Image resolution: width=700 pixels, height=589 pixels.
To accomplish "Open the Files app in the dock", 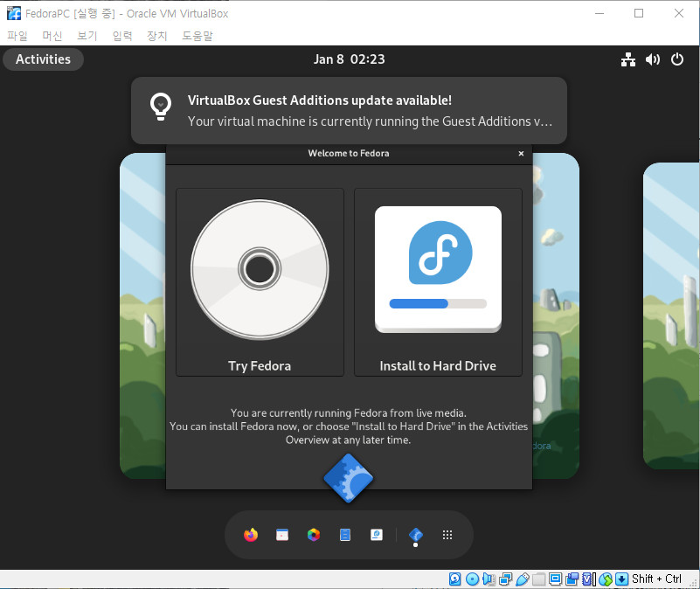I will tap(345, 535).
